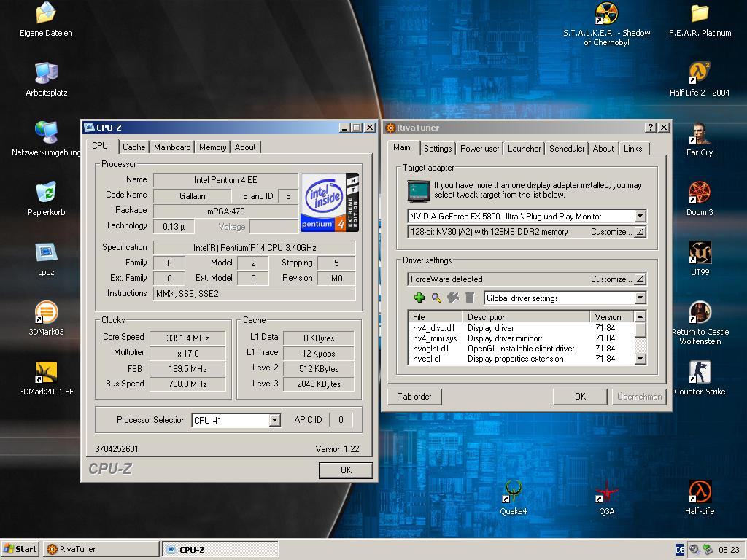Click the Tab order button in RivaTuner
This screenshot has width=747, height=560.
click(x=414, y=396)
